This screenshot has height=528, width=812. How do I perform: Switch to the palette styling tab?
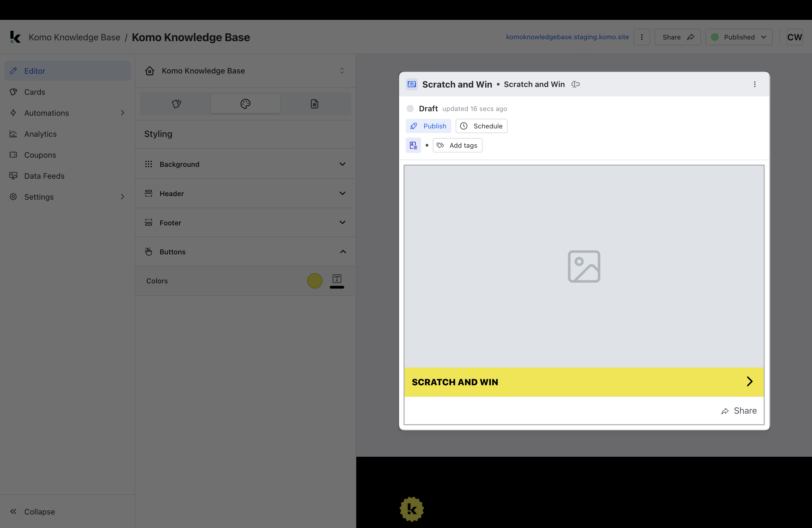(245, 104)
